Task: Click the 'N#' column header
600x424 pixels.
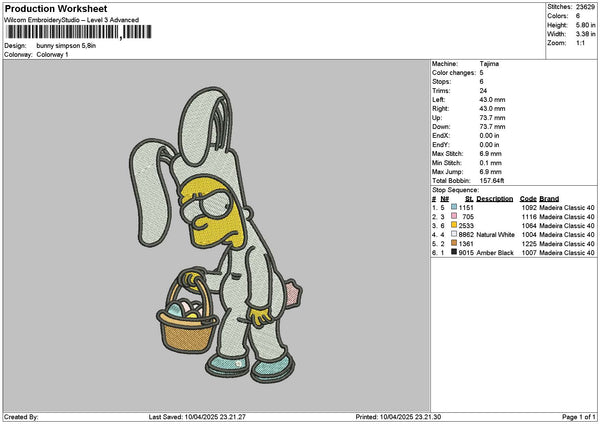Action: pos(445,199)
